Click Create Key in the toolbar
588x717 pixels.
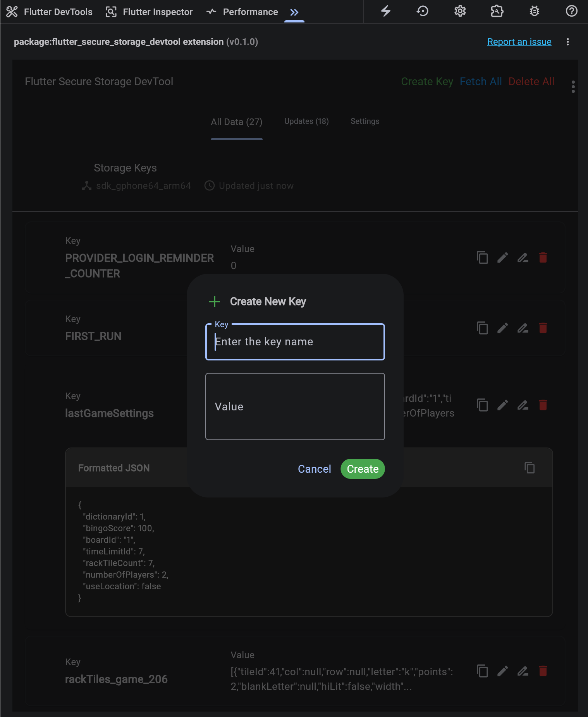pyautogui.click(x=427, y=82)
